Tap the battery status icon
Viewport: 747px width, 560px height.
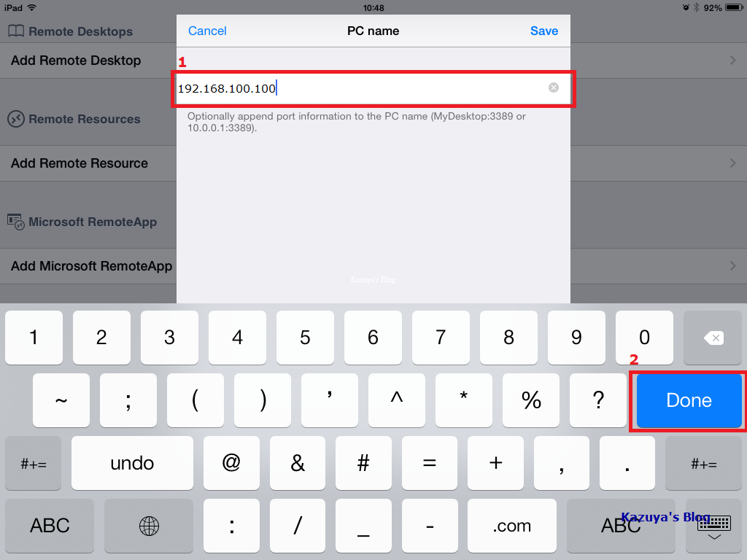734,7
